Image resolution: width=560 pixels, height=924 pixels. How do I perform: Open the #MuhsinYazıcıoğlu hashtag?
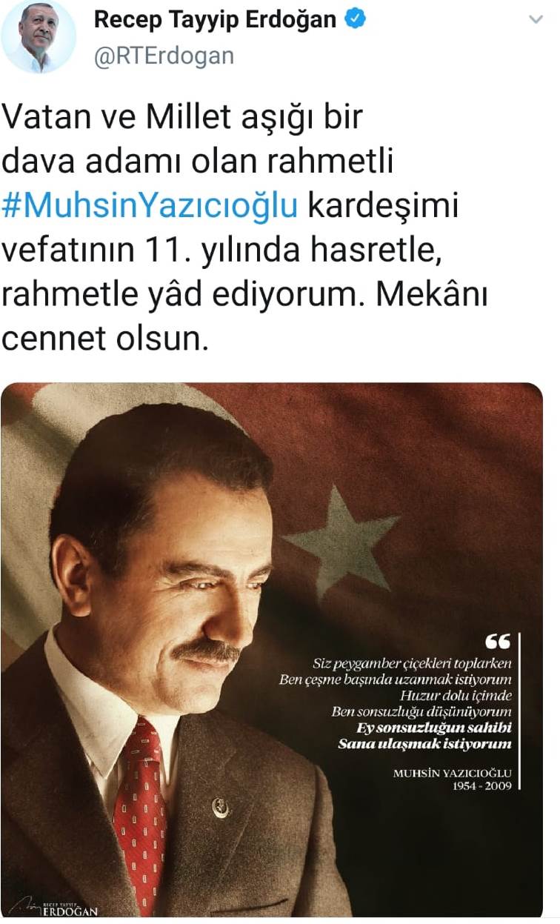point(150,207)
